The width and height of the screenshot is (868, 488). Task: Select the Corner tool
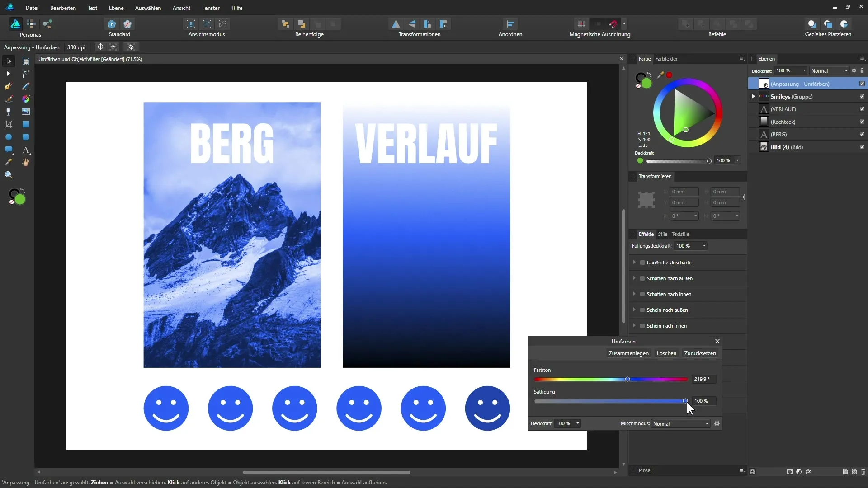tap(26, 74)
